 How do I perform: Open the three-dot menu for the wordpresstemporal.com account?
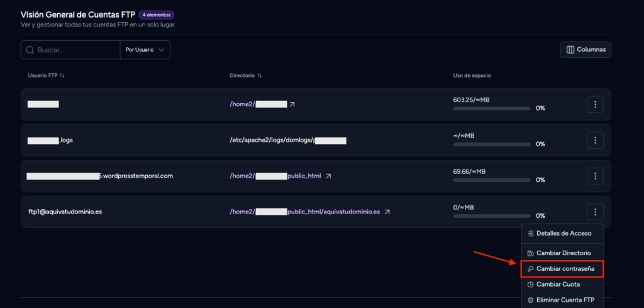pos(595,176)
